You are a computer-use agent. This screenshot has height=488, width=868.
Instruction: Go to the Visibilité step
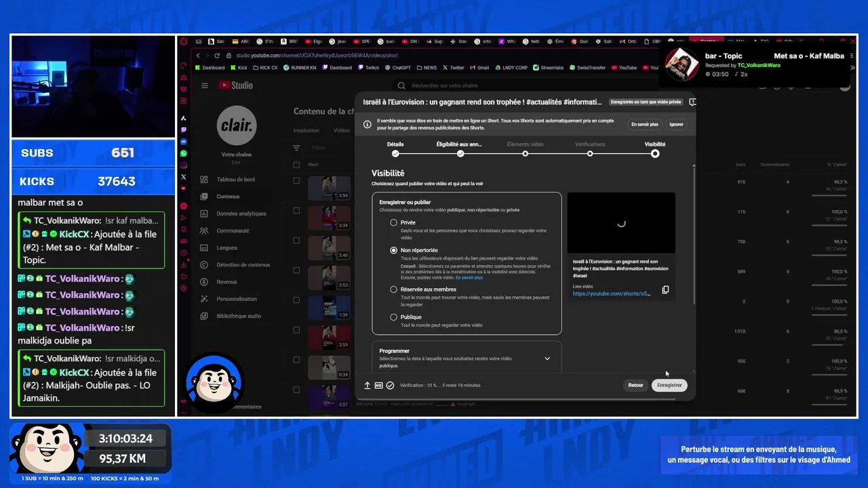click(x=655, y=149)
